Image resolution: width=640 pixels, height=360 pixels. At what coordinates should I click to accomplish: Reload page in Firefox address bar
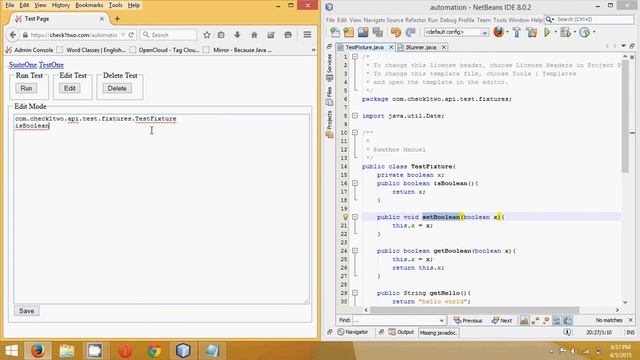pyautogui.click(x=131, y=35)
